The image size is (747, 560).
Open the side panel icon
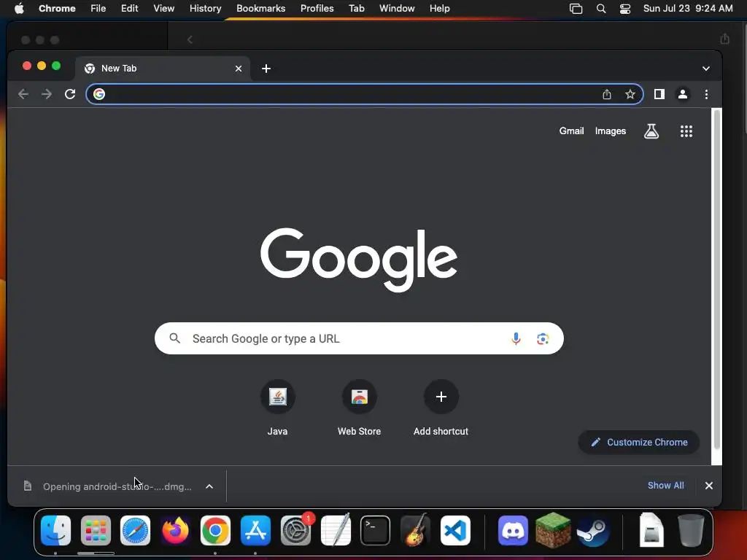[659, 94]
